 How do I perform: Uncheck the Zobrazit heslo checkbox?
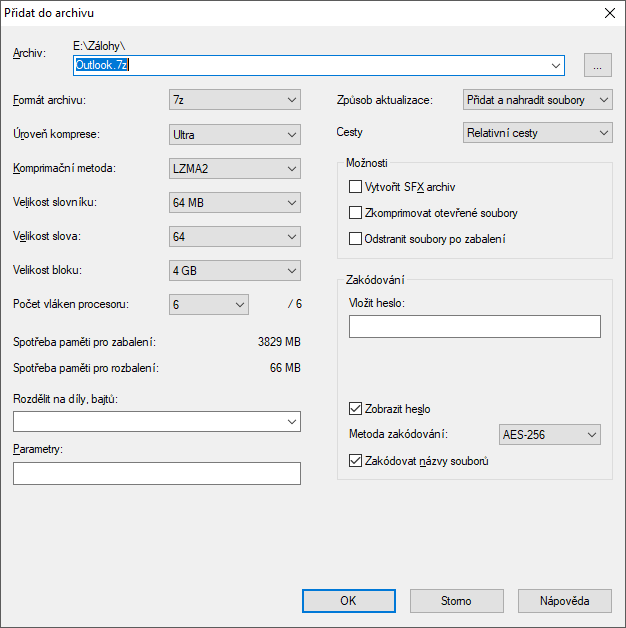355,409
